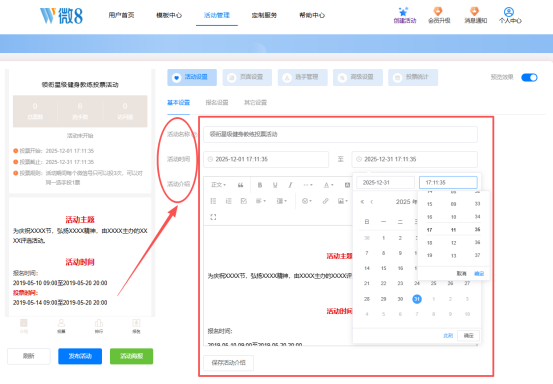The height and width of the screenshot is (384, 553).
Task: Click 确定 button in the calendar footer
Action: coord(468,336)
